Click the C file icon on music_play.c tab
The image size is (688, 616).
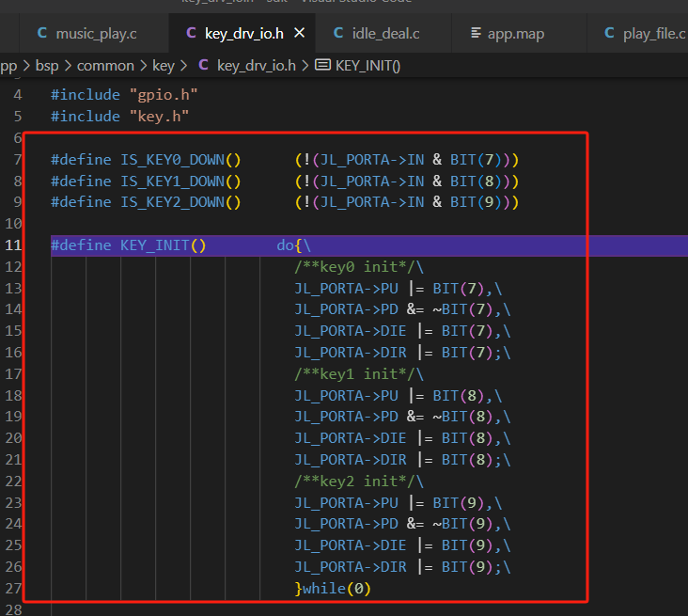tap(42, 33)
